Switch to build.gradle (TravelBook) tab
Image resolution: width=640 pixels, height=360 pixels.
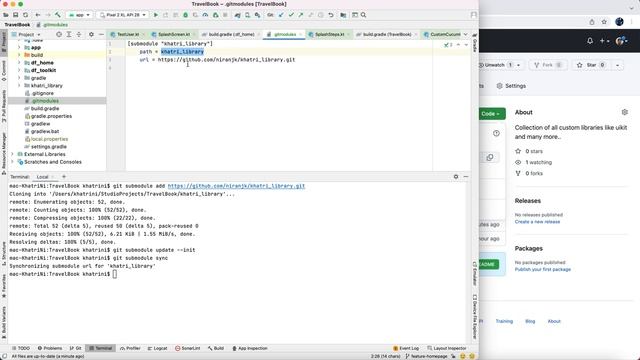(x=387, y=34)
